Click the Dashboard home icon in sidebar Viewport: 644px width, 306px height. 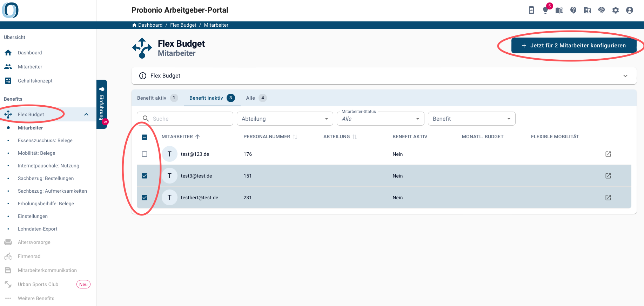[8, 53]
